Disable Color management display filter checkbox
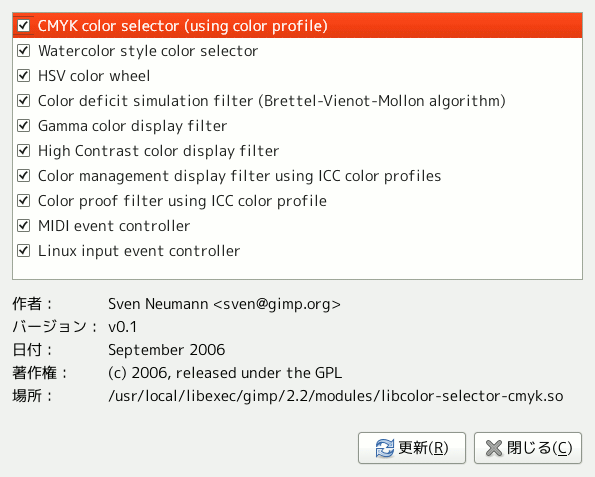Image resolution: width=595 pixels, height=477 pixels. (24, 176)
